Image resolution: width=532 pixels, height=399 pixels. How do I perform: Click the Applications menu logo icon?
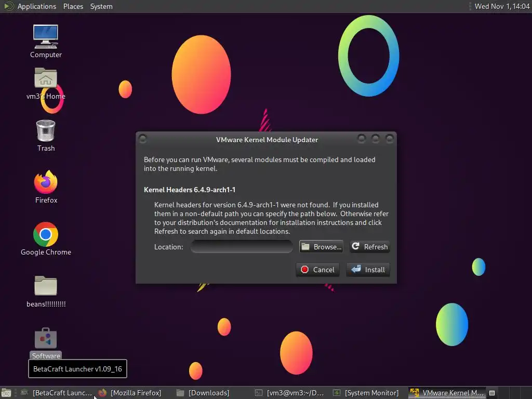pos(8,6)
